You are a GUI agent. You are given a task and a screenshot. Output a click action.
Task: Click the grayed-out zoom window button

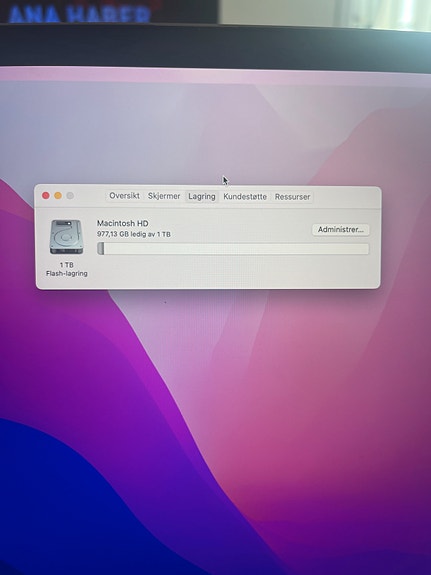point(70,196)
